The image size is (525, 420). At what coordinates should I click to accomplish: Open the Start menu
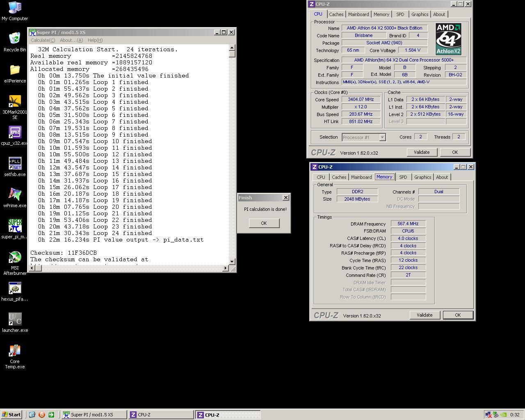(11, 415)
